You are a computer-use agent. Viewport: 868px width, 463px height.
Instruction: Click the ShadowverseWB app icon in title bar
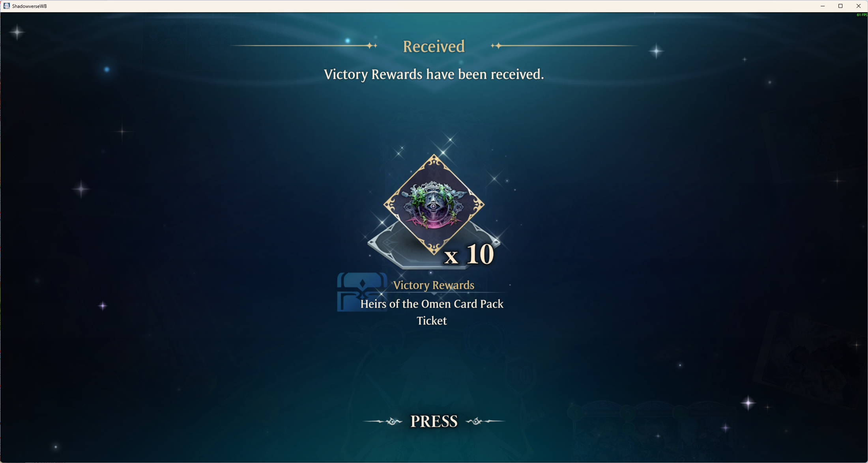6,6
